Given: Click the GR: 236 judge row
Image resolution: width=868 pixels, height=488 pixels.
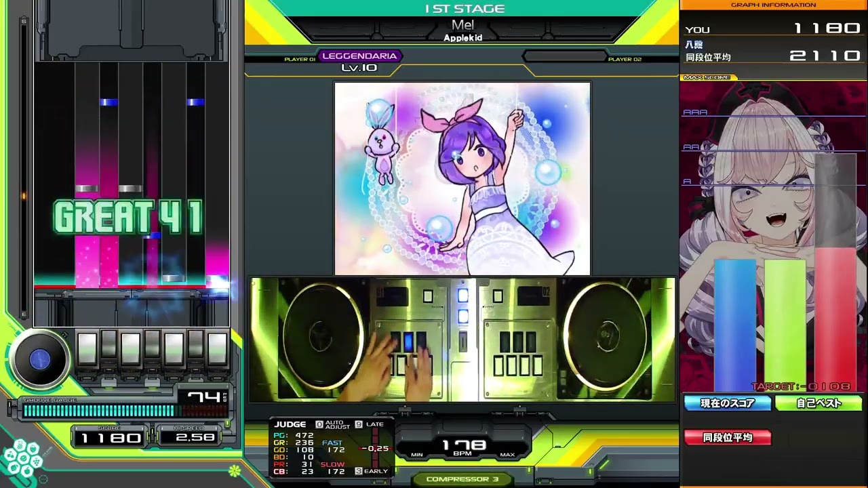Looking at the screenshot, I should coord(294,443).
